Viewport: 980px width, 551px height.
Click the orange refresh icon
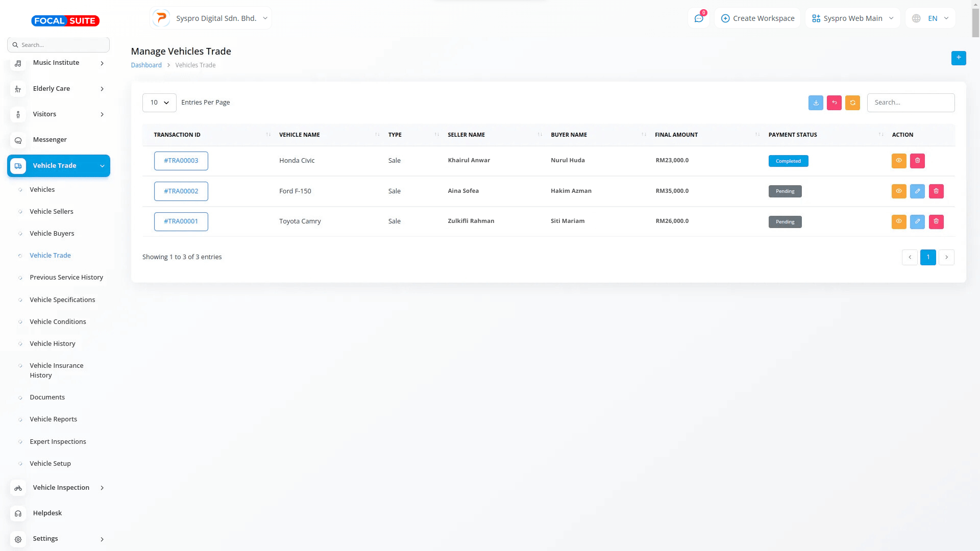[852, 103]
